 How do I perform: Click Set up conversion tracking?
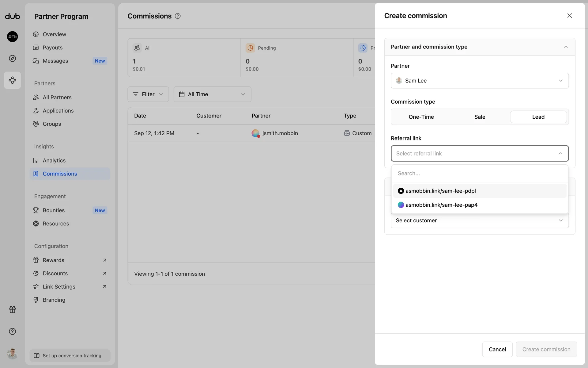point(70,355)
